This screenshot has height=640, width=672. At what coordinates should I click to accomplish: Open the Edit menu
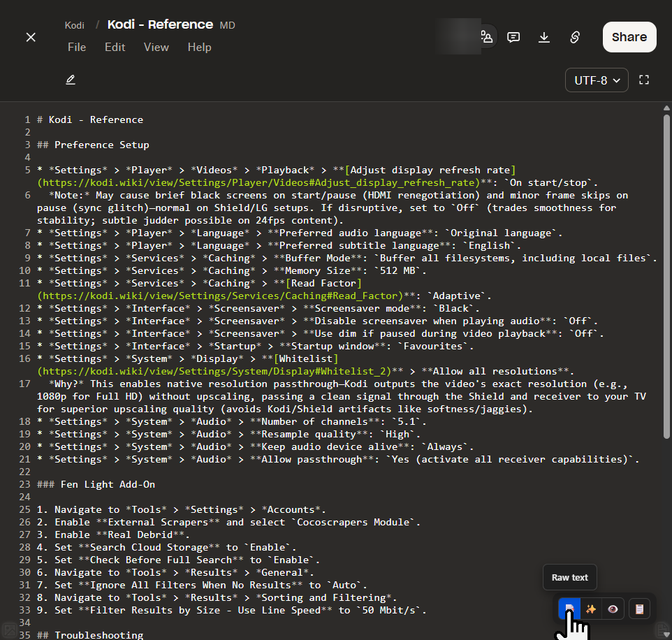tap(115, 47)
